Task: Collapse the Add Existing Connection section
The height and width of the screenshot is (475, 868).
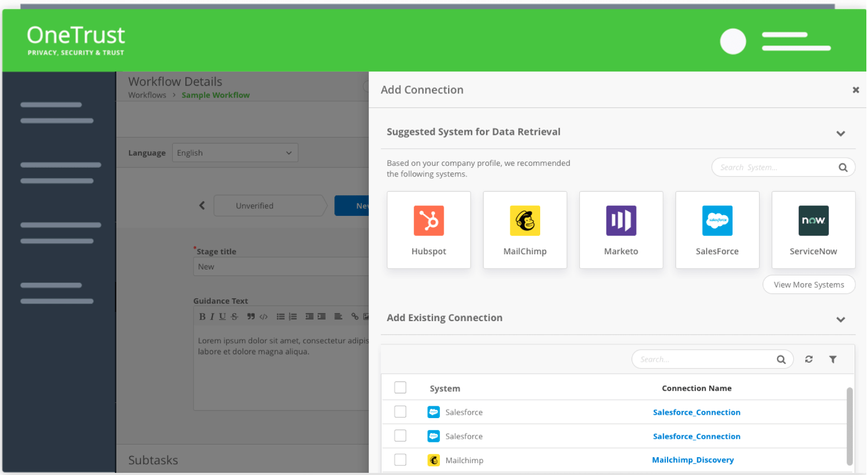Action: tap(841, 319)
